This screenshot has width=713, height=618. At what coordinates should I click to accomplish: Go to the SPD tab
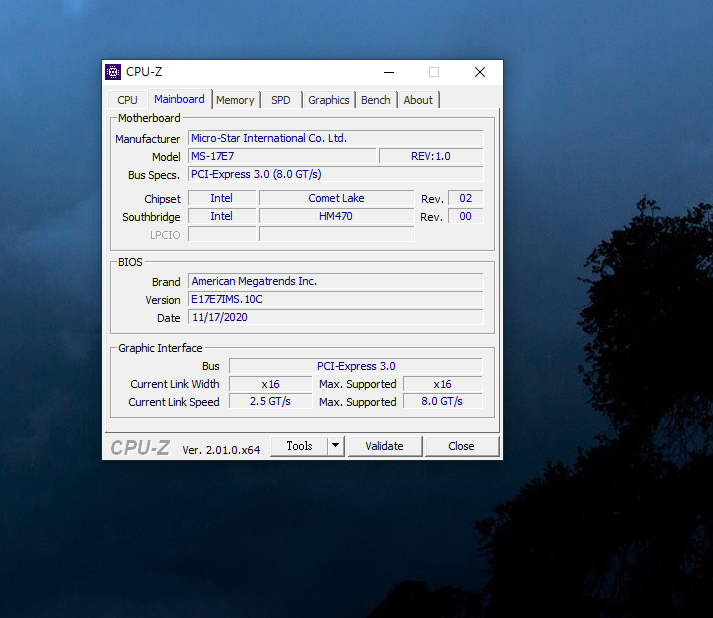click(281, 100)
